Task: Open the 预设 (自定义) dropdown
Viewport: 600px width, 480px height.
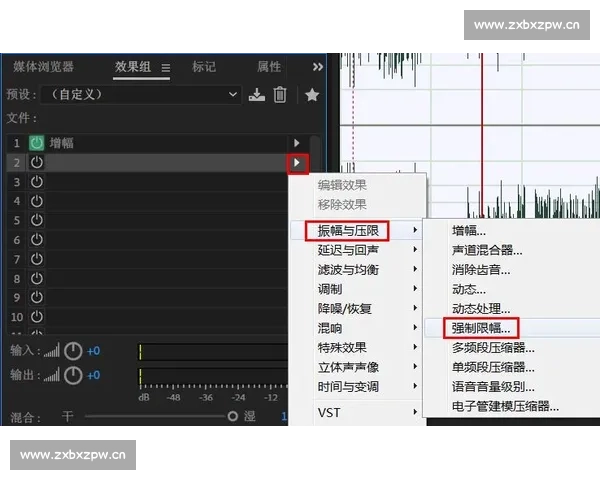Action: (x=141, y=95)
